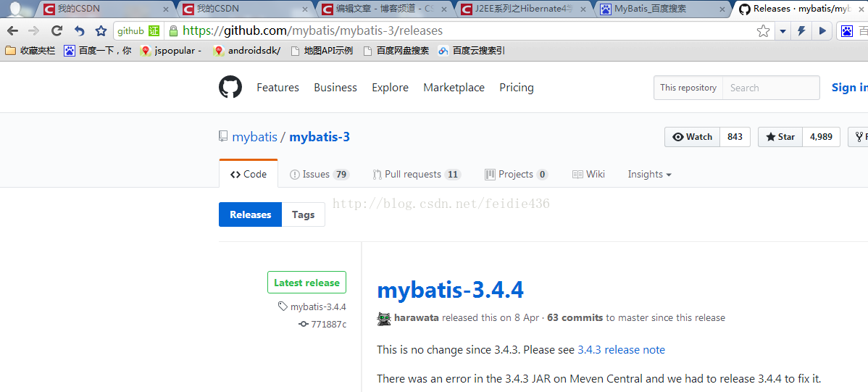Open the Marketplace menu item
The height and width of the screenshot is (392, 868).
[x=454, y=88]
